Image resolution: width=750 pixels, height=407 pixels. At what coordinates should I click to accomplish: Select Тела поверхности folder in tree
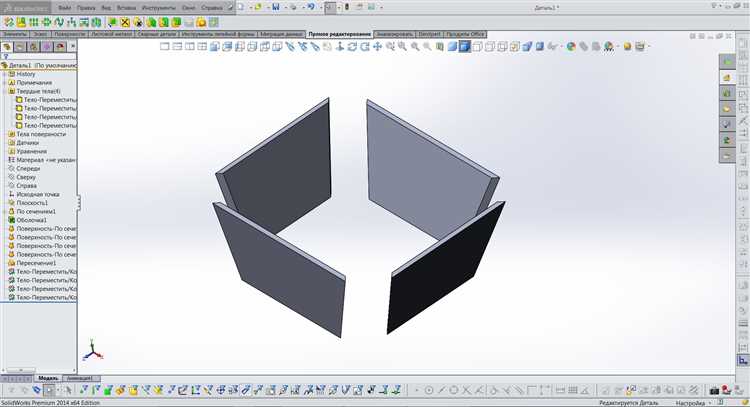coord(41,134)
